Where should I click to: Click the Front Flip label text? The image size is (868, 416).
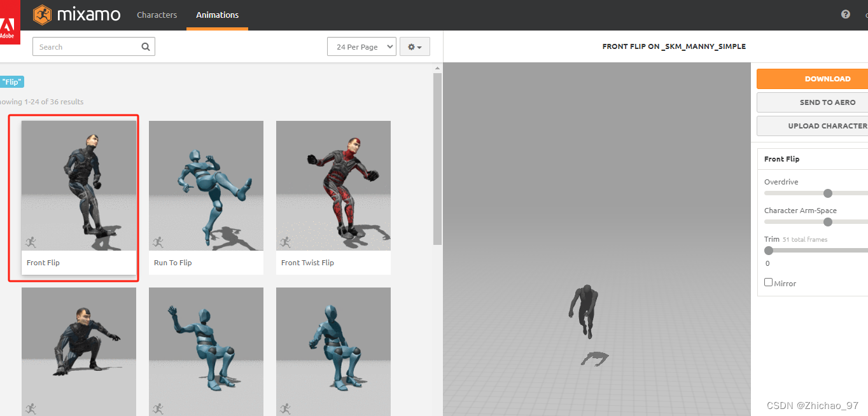pos(43,263)
